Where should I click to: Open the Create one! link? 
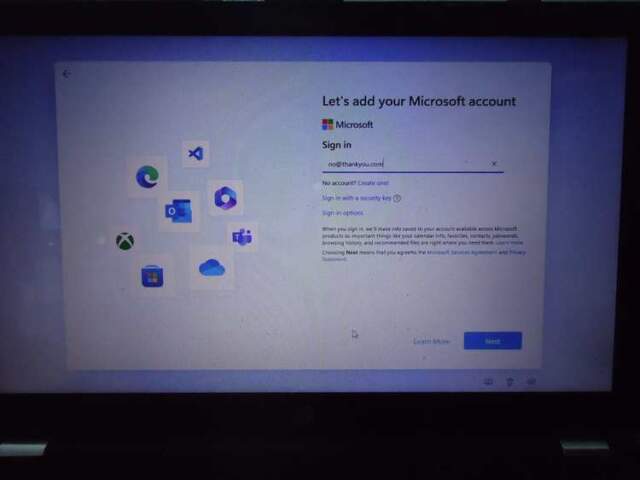373,183
